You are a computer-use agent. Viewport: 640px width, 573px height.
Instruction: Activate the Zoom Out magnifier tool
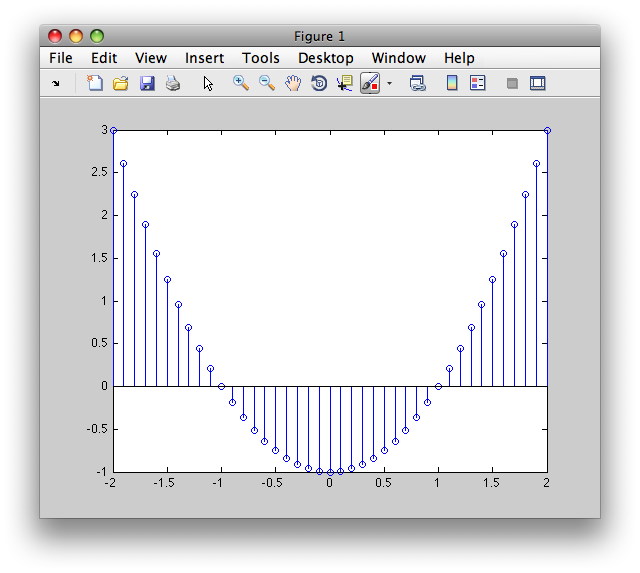[x=267, y=83]
